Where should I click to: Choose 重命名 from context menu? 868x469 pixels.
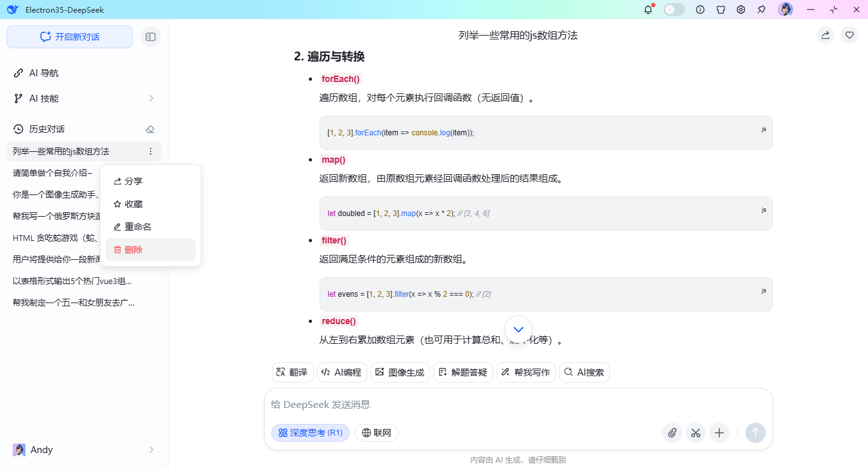tap(151, 227)
